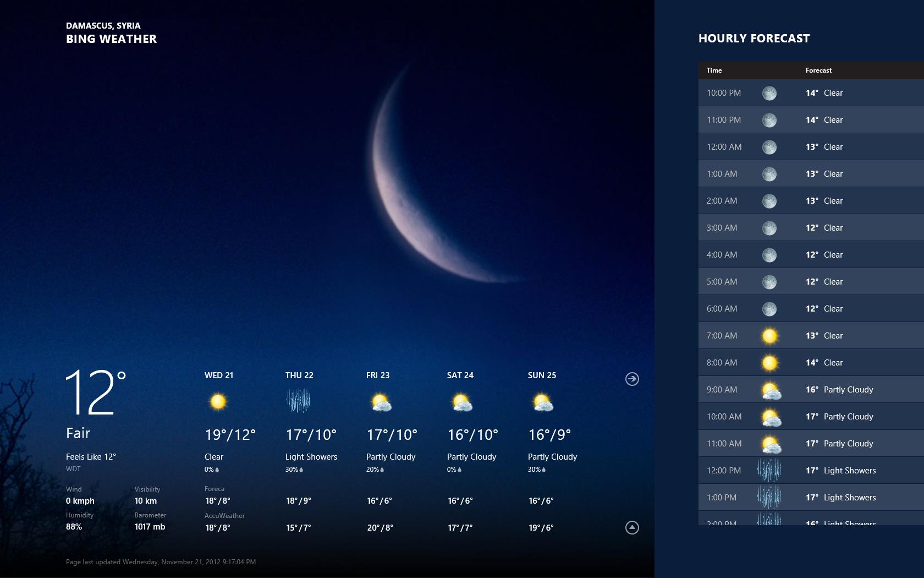Click the Foreca provider label
The image size is (924, 578).
215,489
